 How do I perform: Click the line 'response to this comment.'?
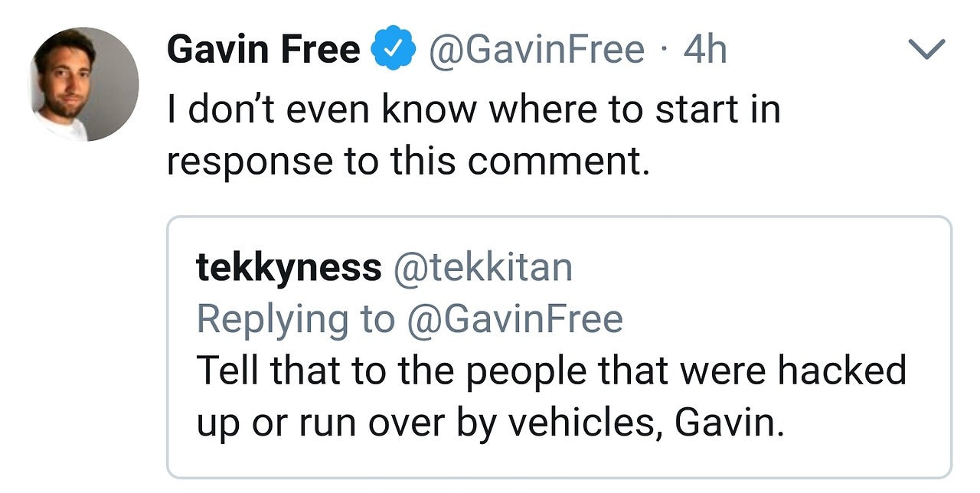408,161
